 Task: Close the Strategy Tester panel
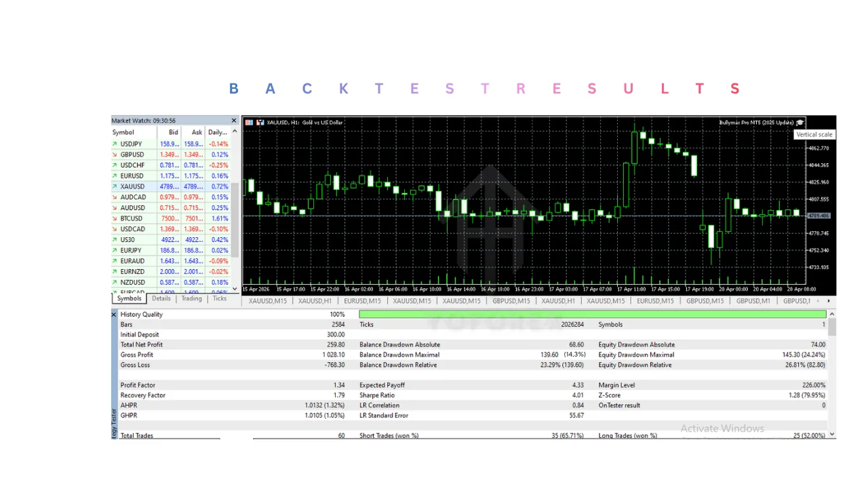click(x=114, y=314)
